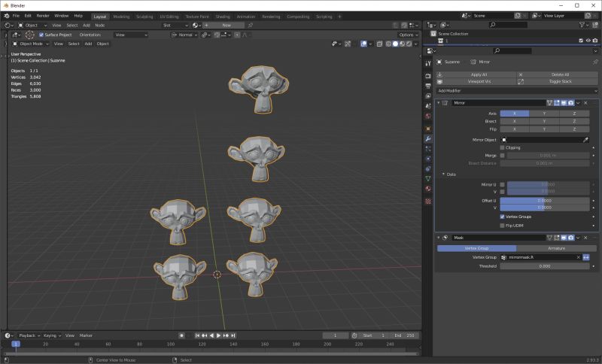Select rendered viewport shading mode
The image size is (602, 364).
409,44
